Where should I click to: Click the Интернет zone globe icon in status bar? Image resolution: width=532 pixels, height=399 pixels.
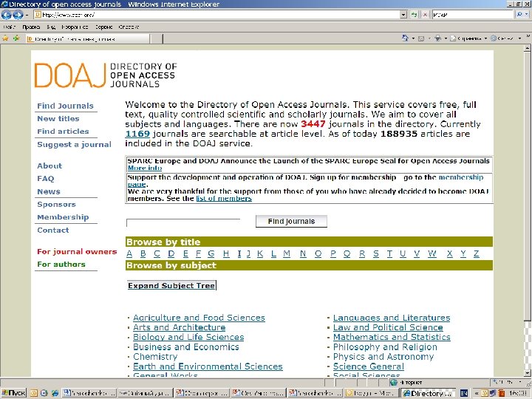tap(393, 383)
